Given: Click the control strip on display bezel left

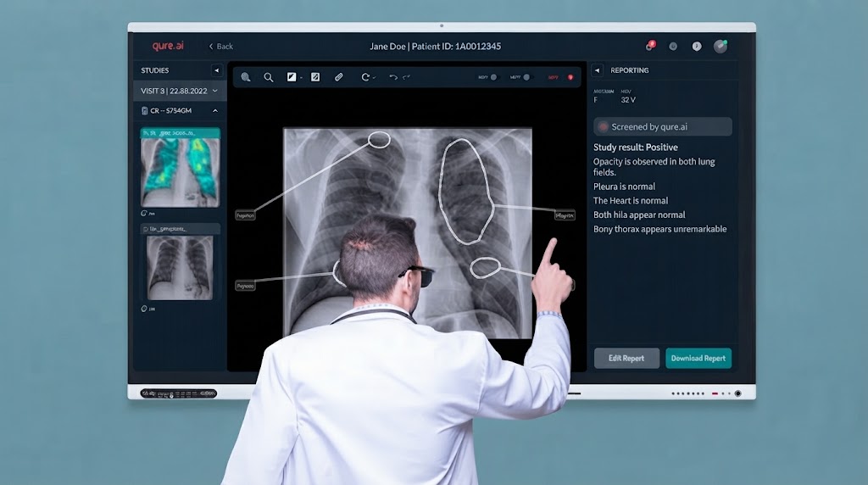Looking at the screenshot, I should tap(178, 393).
